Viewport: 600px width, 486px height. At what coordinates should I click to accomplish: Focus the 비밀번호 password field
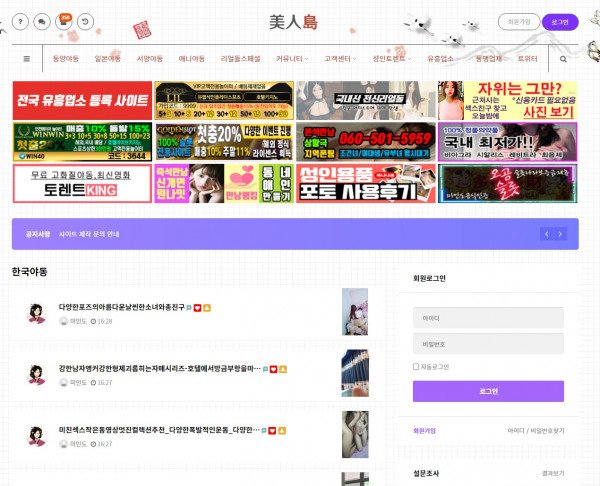tap(488, 343)
